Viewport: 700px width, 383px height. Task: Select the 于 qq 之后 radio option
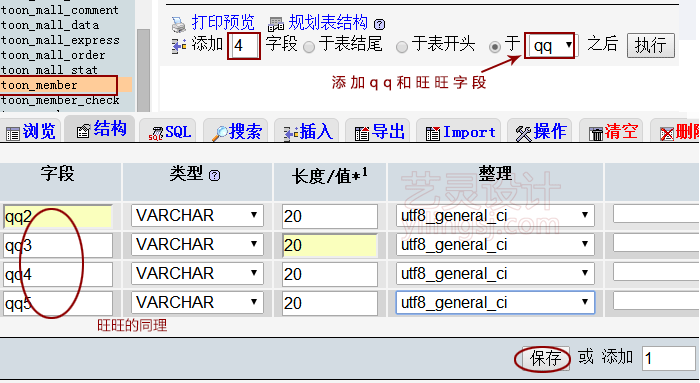tap(495, 47)
